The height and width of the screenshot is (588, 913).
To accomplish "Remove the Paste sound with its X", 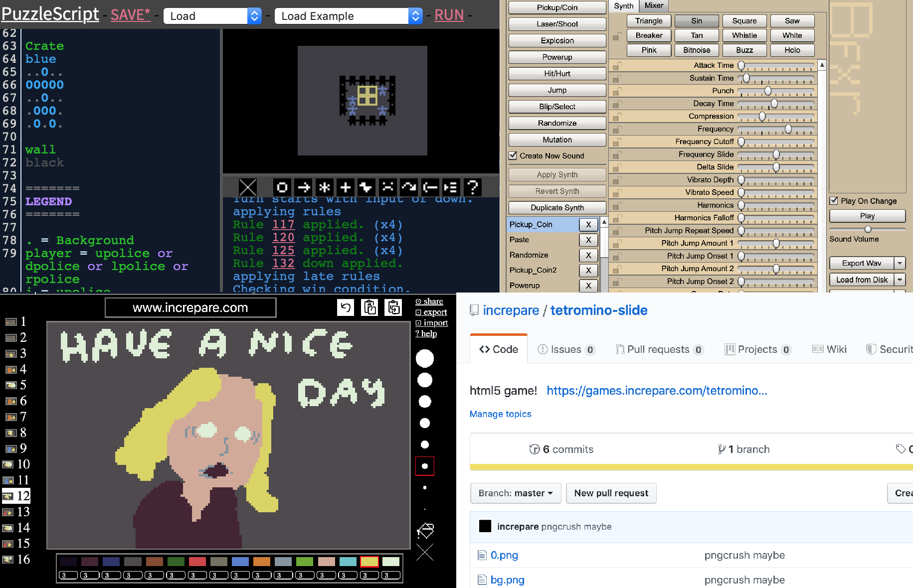I will (588, 240).
